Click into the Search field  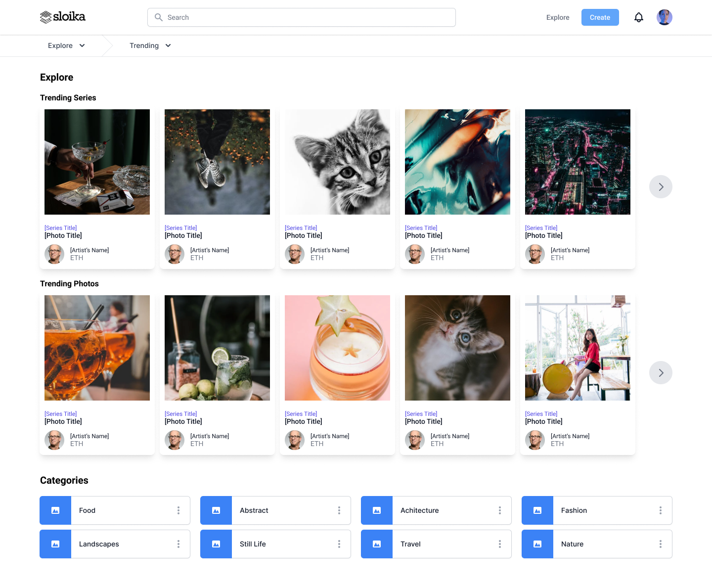coord(302,17)
